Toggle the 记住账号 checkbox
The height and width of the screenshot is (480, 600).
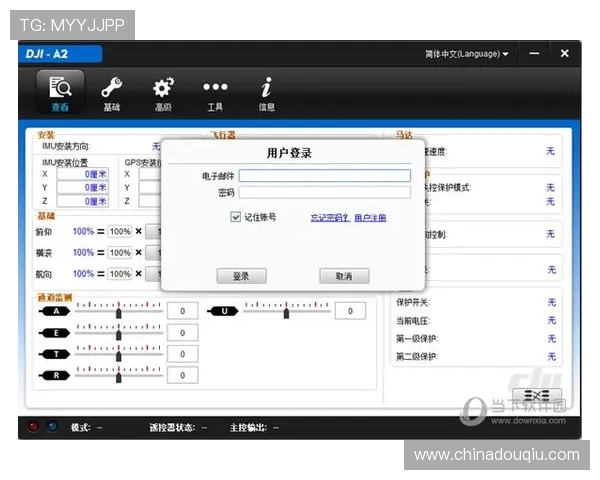(235, 217)
